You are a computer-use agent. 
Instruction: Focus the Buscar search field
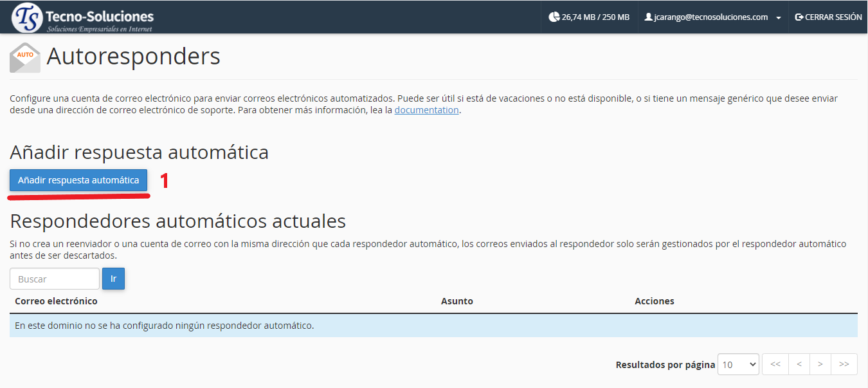pyautogui.click(x=55, y=279)
